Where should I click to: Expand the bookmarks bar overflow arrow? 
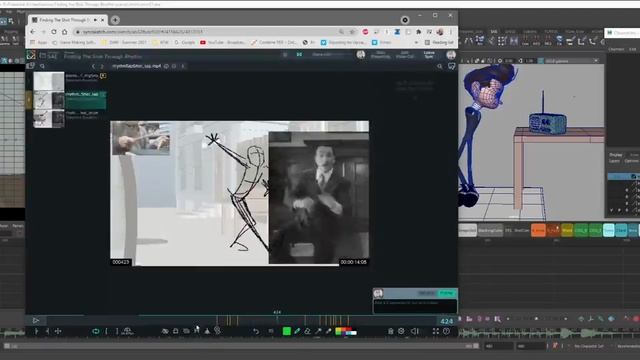point(416,42)
